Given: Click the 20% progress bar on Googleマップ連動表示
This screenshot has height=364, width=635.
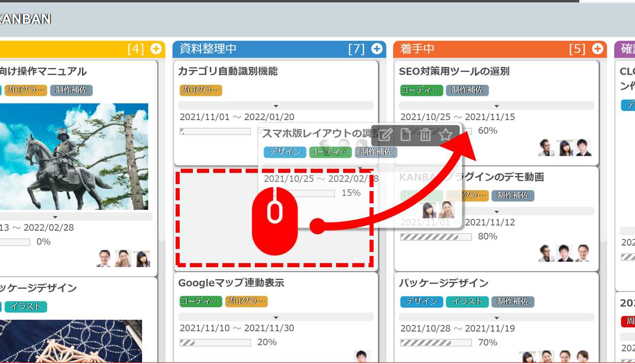Looking at the screenshot, I should point(215,343).
